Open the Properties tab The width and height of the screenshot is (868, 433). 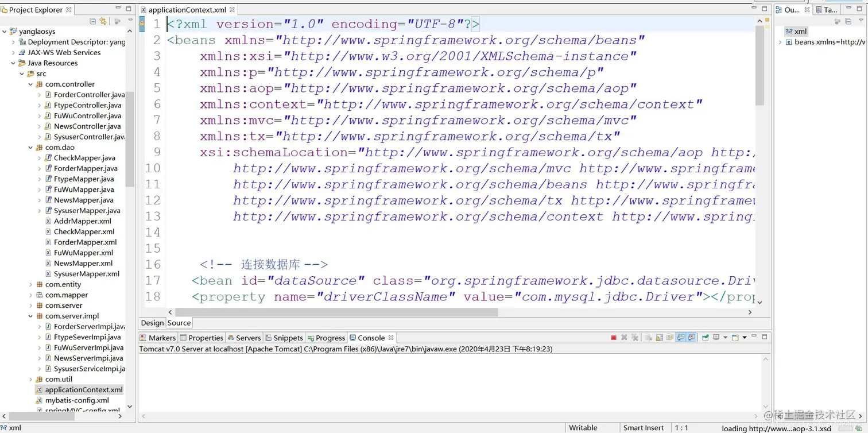click(201, 338)
